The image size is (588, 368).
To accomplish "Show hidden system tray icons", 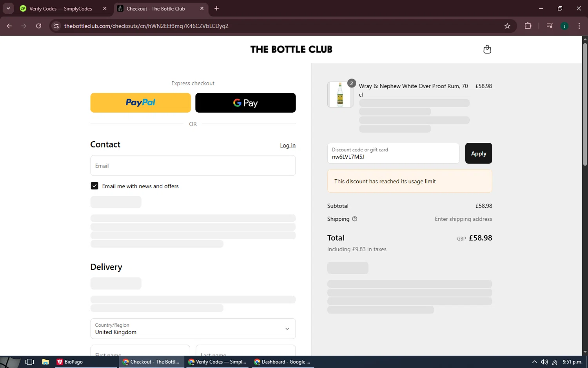I will pyautogui.click(x=534, y=362).
